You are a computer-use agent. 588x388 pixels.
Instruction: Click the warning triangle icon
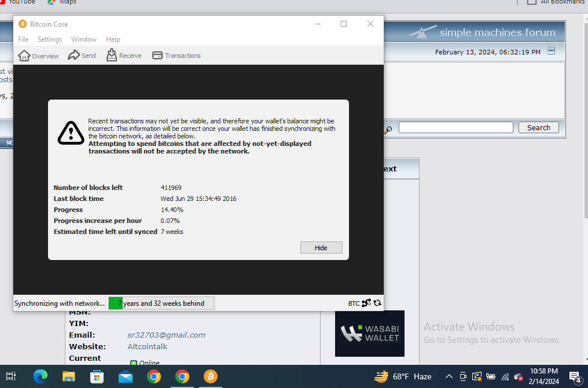point(71,133)
